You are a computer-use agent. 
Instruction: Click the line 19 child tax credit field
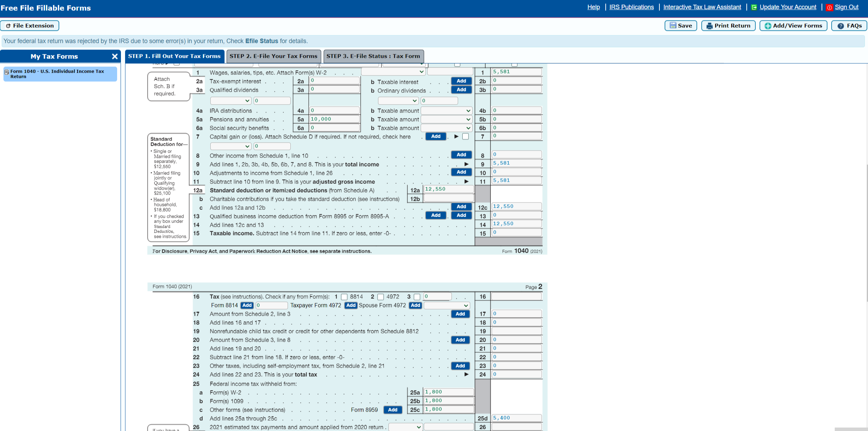tap(517, 331)
